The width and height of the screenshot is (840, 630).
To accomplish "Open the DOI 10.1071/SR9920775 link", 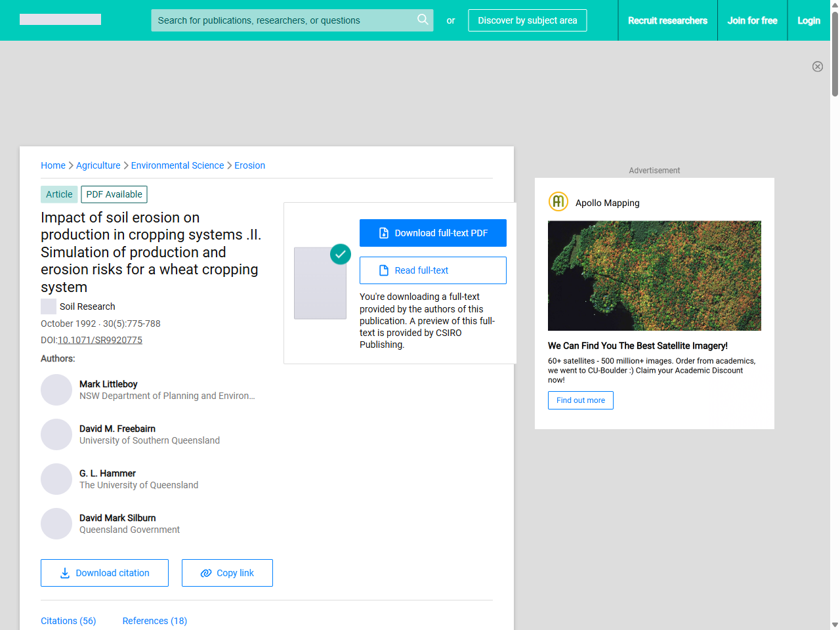I will click(100, 340).
